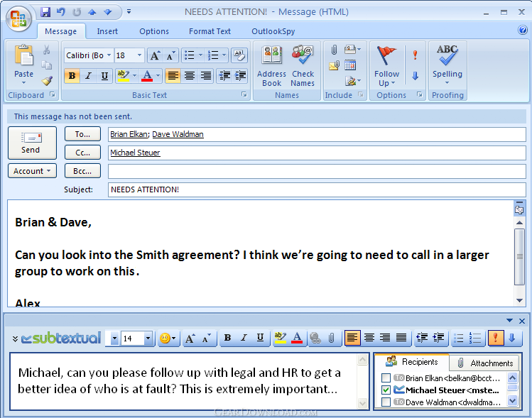Open subtextual font size 14 dropdown
This screenshot has height=418, width=532.
[148, 339]
